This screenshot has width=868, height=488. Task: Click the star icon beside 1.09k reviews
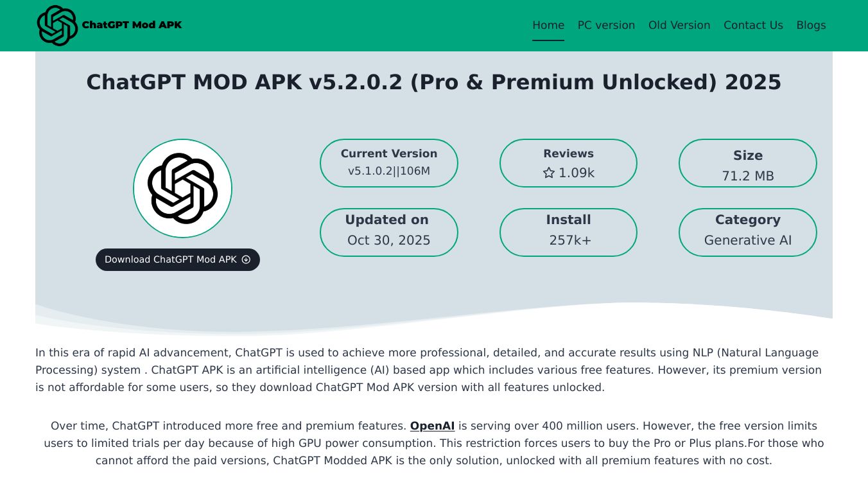549,173
